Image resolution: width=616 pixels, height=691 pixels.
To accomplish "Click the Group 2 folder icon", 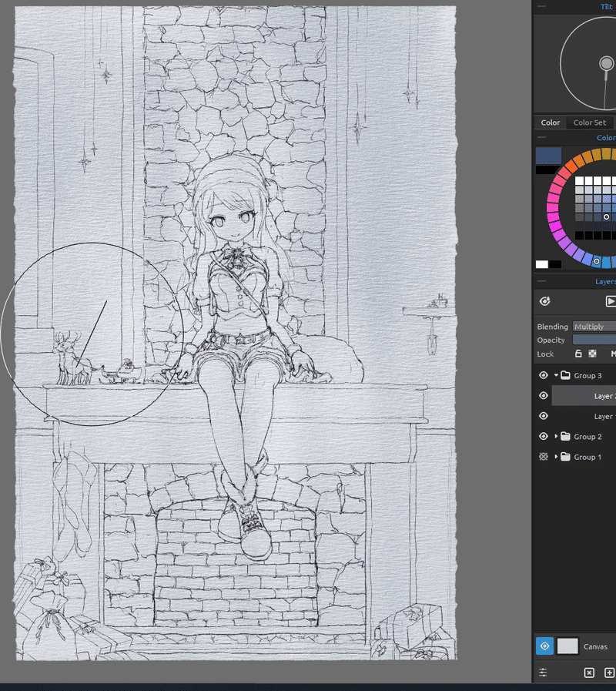I will coord(565,436).
